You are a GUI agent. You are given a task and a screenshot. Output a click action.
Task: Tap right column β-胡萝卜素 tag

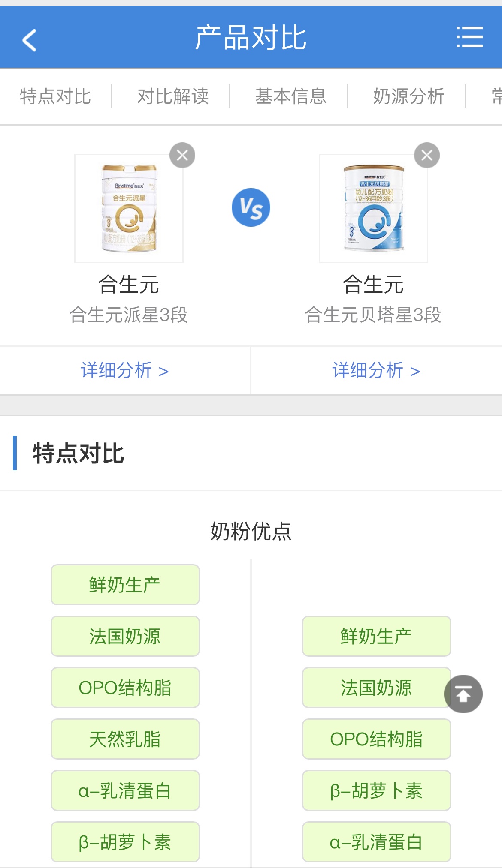376,790
